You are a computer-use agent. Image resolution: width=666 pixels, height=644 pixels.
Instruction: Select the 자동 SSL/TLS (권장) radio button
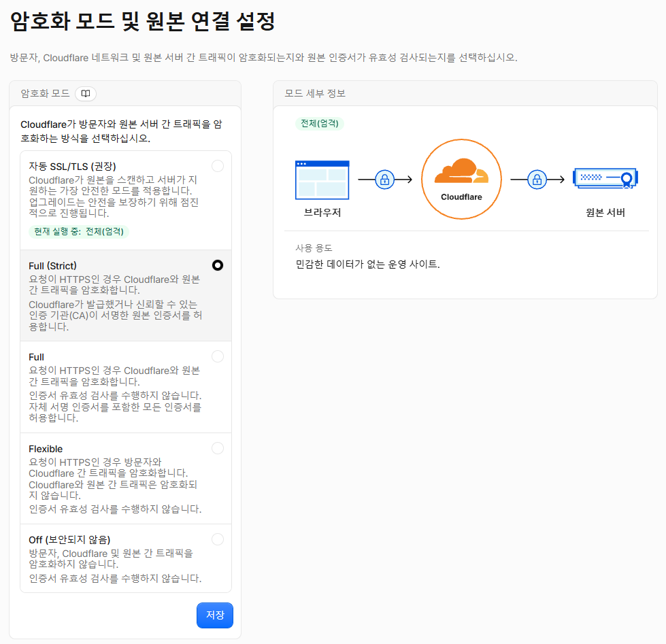point(218,166)
